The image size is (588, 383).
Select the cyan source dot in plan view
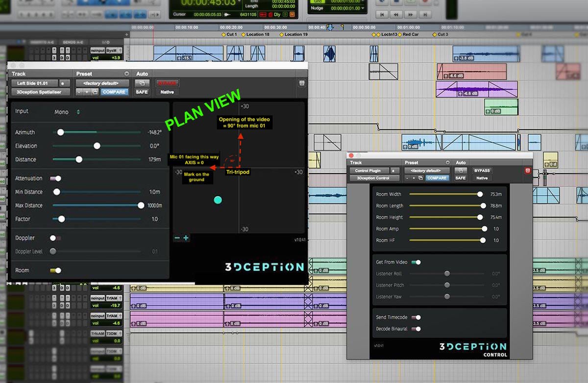point(218,200)
